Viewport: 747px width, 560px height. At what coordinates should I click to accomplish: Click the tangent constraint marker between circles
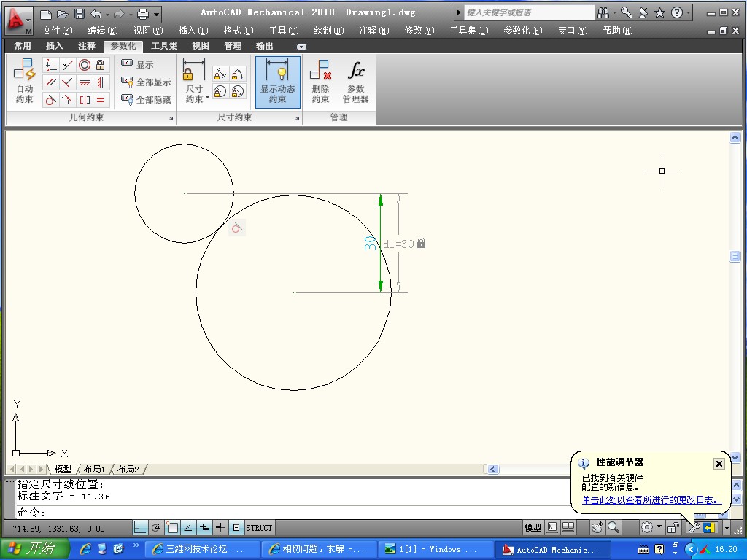tap(237, 228)
